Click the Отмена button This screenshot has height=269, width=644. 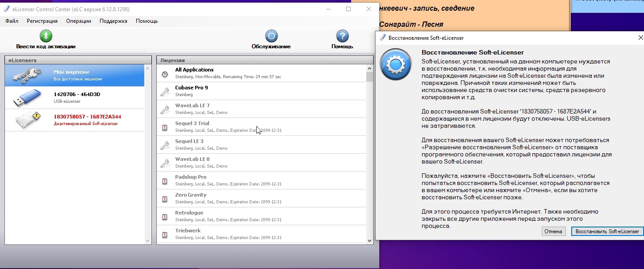tap(553, 231)
